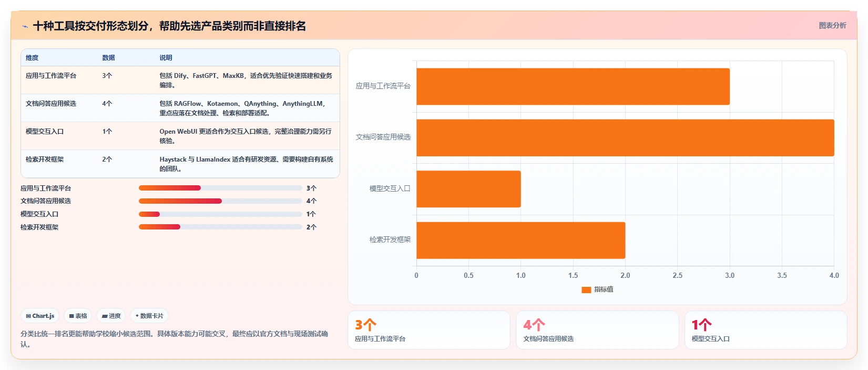
Task: Click 模型交互入口 label in the progress list
Action: click(39, 214)
